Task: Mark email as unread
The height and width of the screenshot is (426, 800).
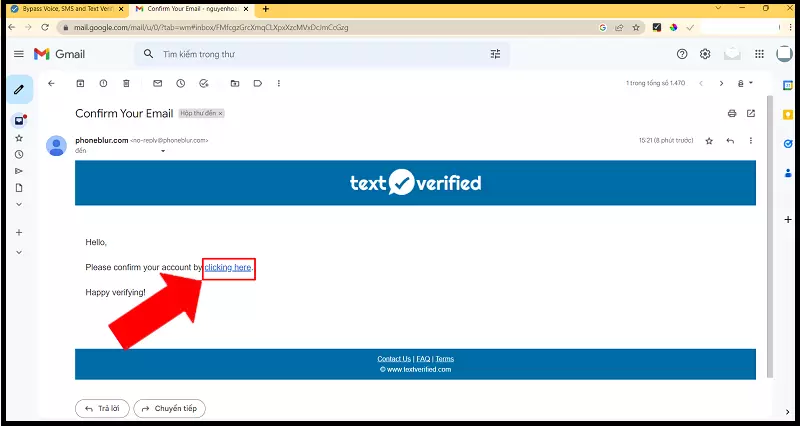Action: [158, 83]
